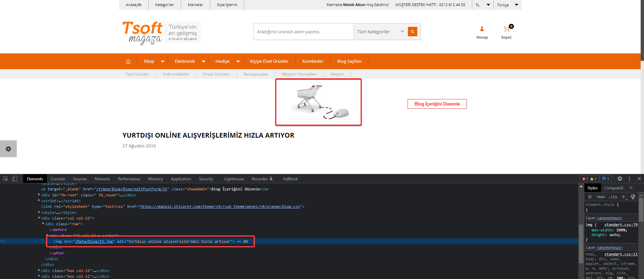Click the blue issues message badge
Viewport: 644px width, 279px height.
(x=606, y=179)
